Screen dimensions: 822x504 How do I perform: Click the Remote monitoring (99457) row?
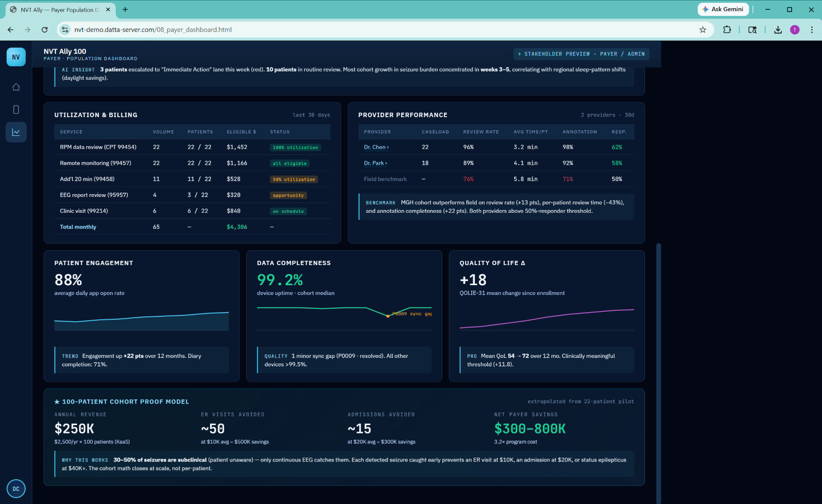coord(192,163)
